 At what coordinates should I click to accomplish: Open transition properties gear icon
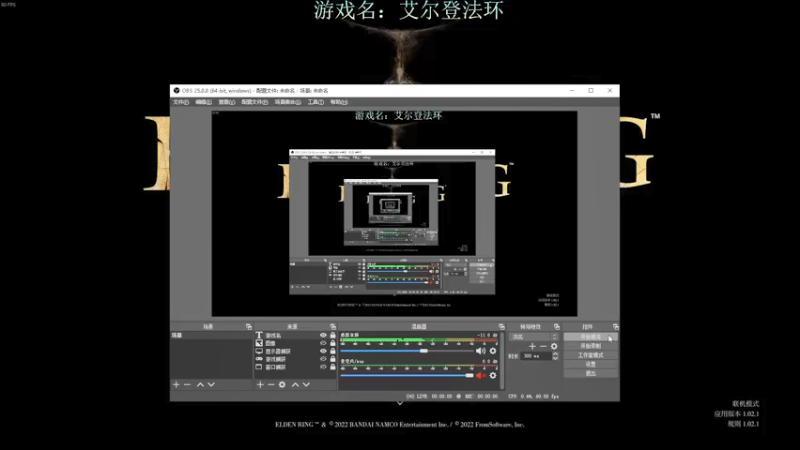tap(554, 346)
